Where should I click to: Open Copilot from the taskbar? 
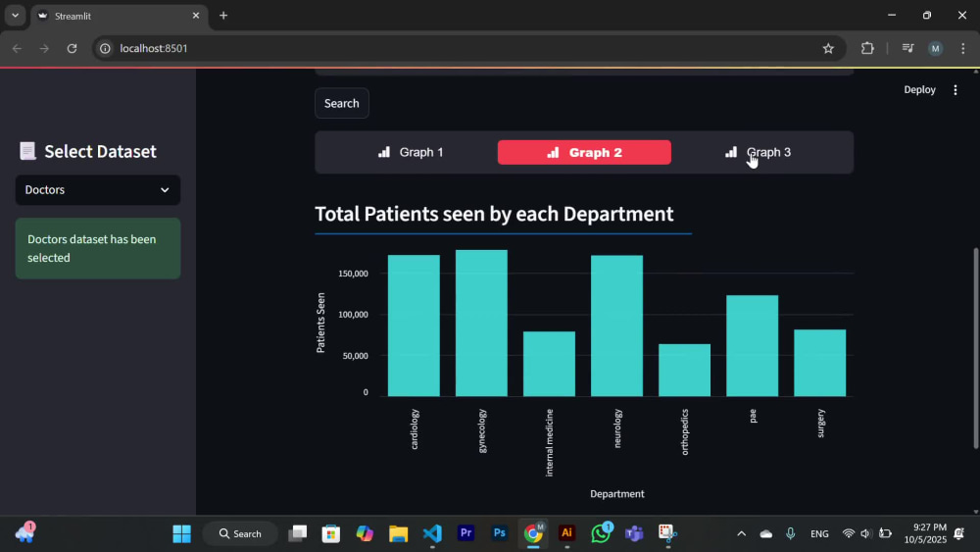click(x=365, y=533)
